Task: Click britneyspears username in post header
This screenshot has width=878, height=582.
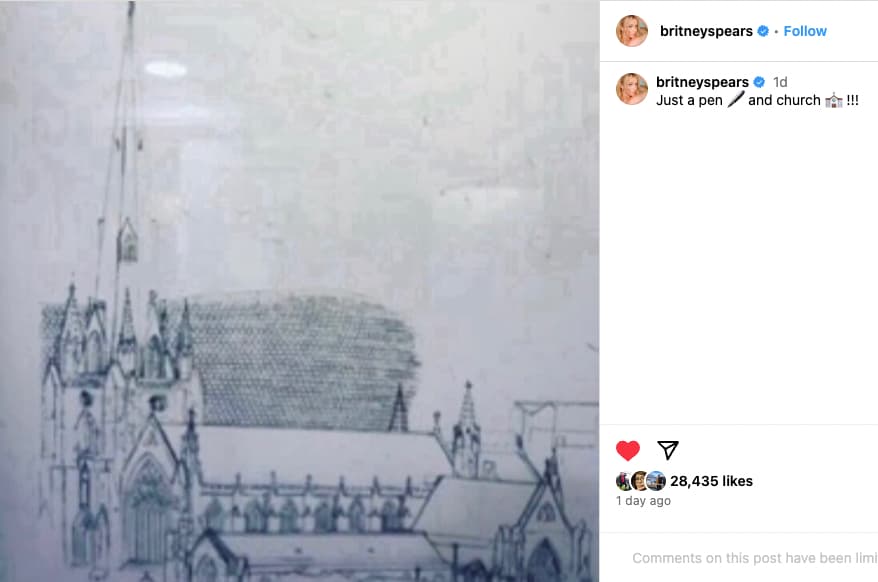Action: (706, 31)
